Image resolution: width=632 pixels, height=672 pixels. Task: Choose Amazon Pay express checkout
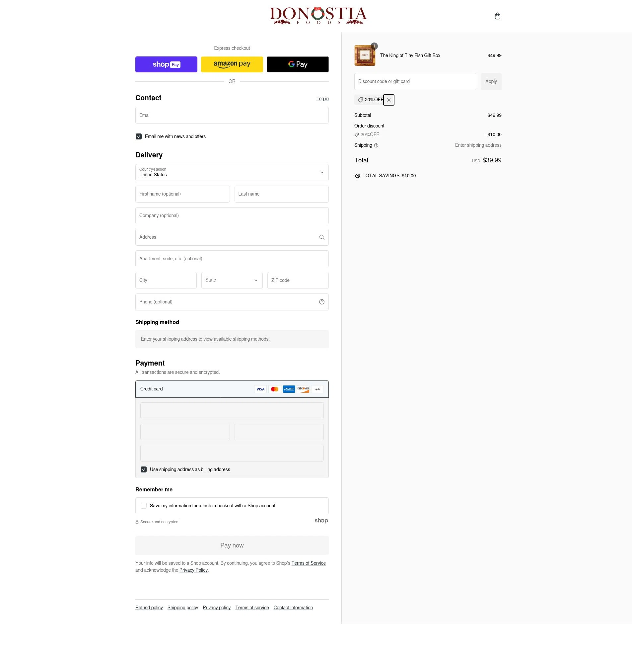point(232,64)
